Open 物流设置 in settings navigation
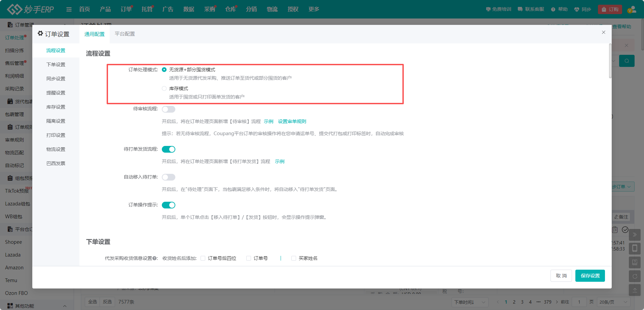The height and width of the screenshot is (310, 644). pyautogui.click(x=56, y=149)
